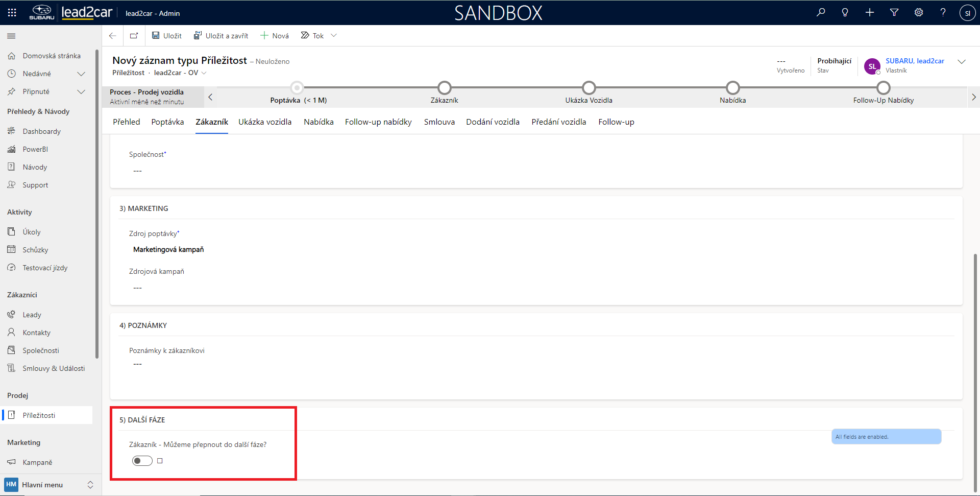Open the lightbulb assistant icon
The image size is (980, 496).
[845, 12]
